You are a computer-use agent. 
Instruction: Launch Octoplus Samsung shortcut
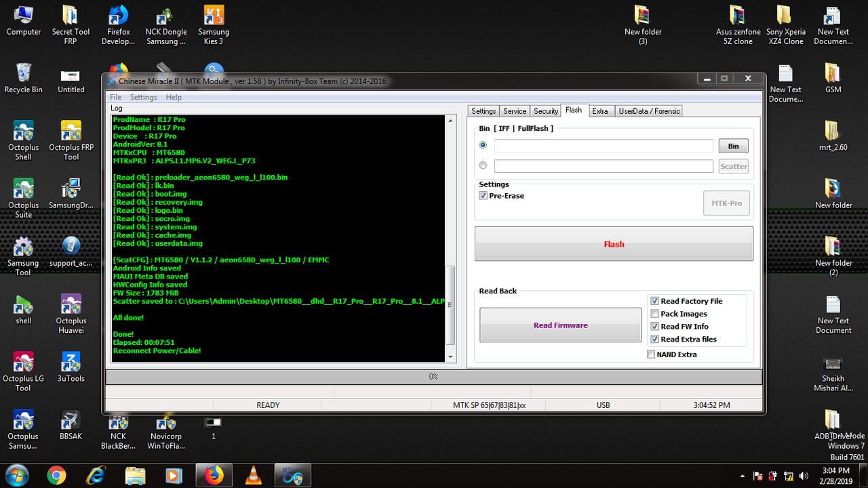click(24, 430)
